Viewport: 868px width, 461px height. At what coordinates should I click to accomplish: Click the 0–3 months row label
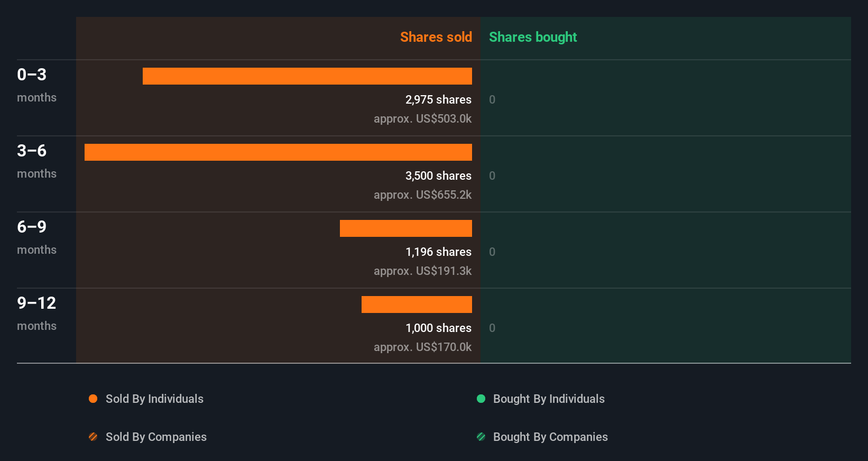[x=36, y=85]
